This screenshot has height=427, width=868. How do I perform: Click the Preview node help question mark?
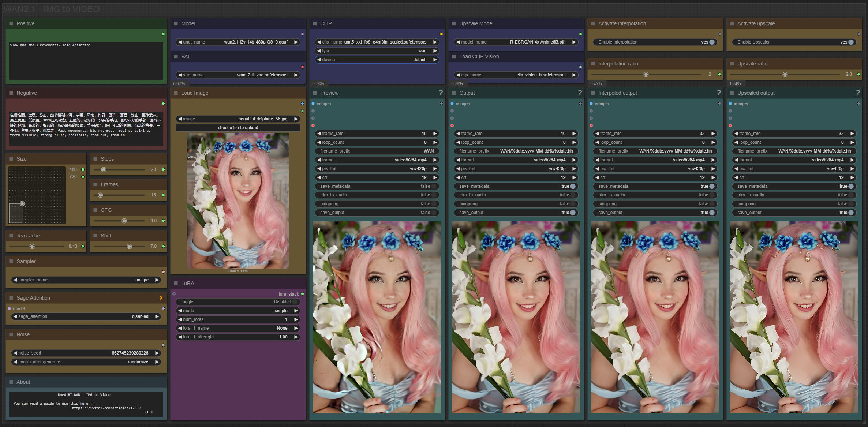[441, 93]
